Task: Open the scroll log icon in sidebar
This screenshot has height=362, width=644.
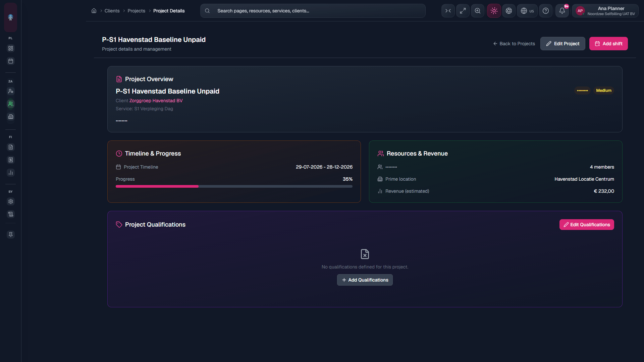Action: [x=11, y=214]
